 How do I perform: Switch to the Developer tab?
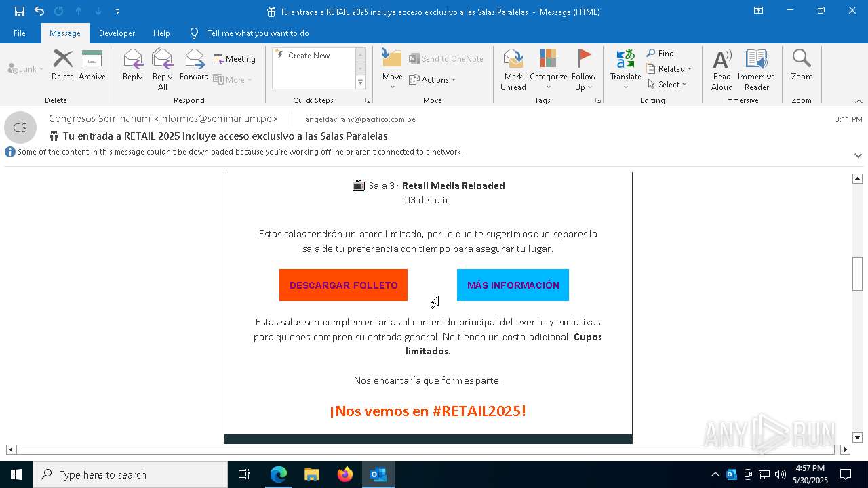117,33
